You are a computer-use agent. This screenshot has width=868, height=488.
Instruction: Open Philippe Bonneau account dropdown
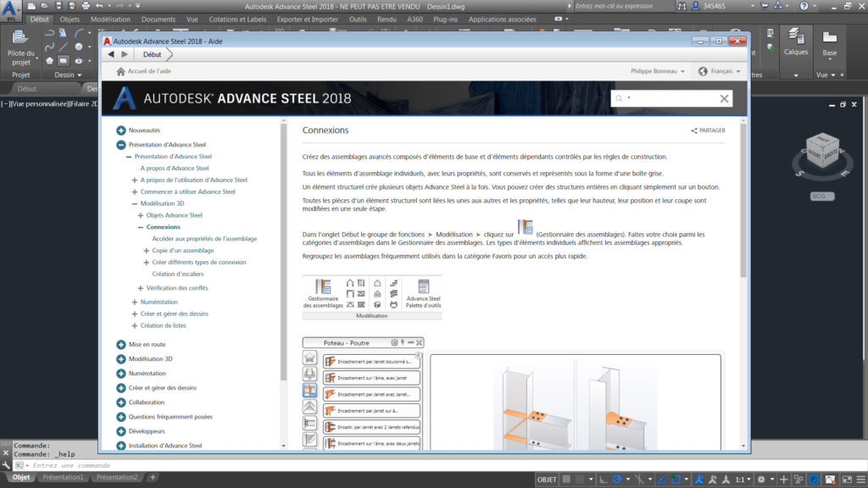pos(658,71)
